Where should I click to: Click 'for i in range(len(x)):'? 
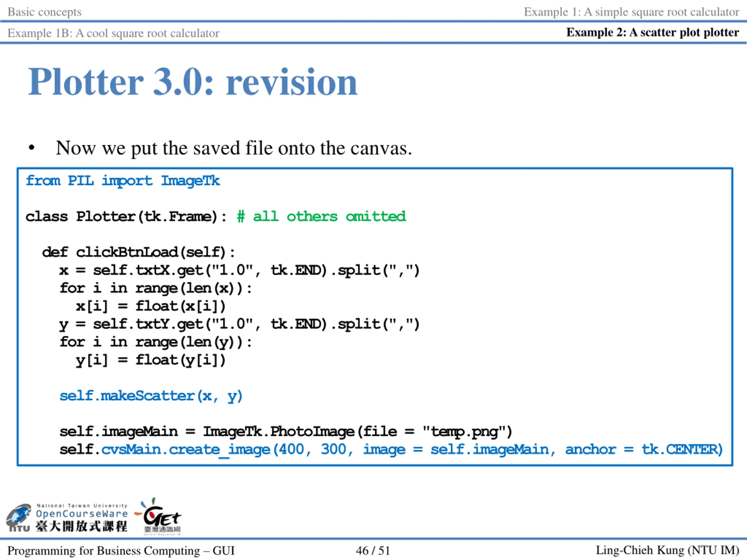pos(156,288)
